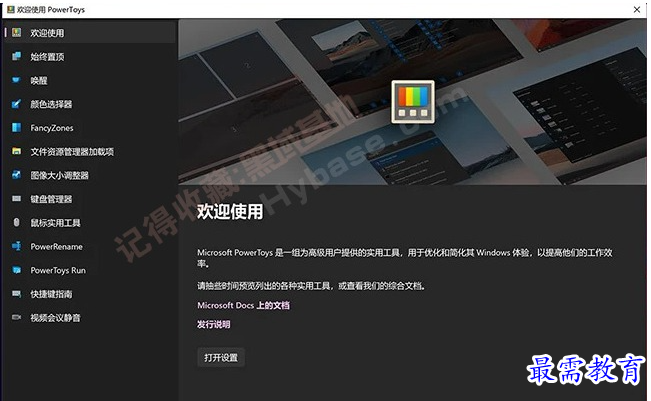This screenshot has height=401, width=651.
Task: Select the 图像大小调整器 entry
Action: click(91, 175)
